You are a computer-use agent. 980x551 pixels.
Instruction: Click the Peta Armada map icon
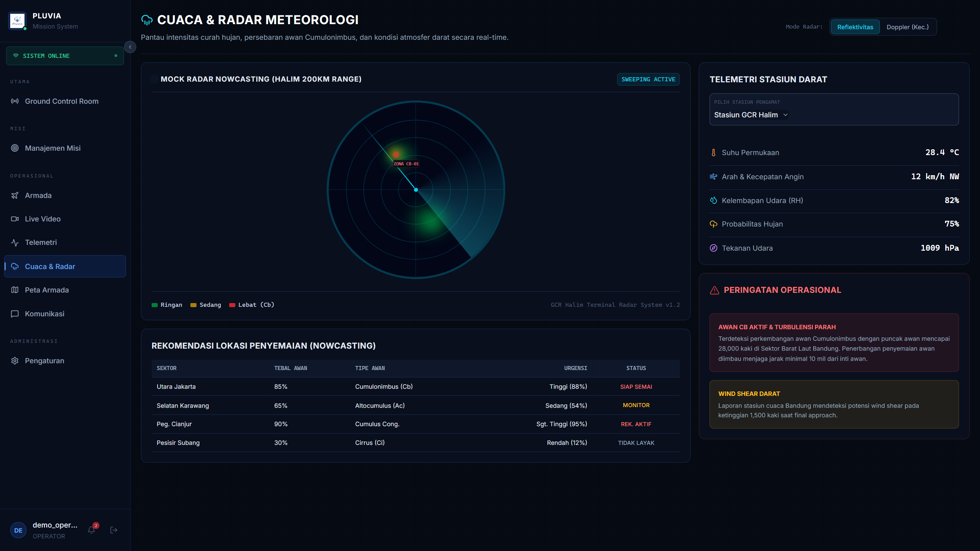(15, 290)
